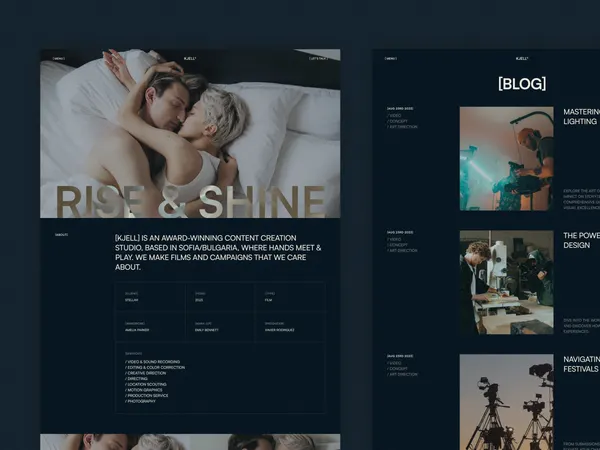Open the [MENU] link on the Blog page

391,59
